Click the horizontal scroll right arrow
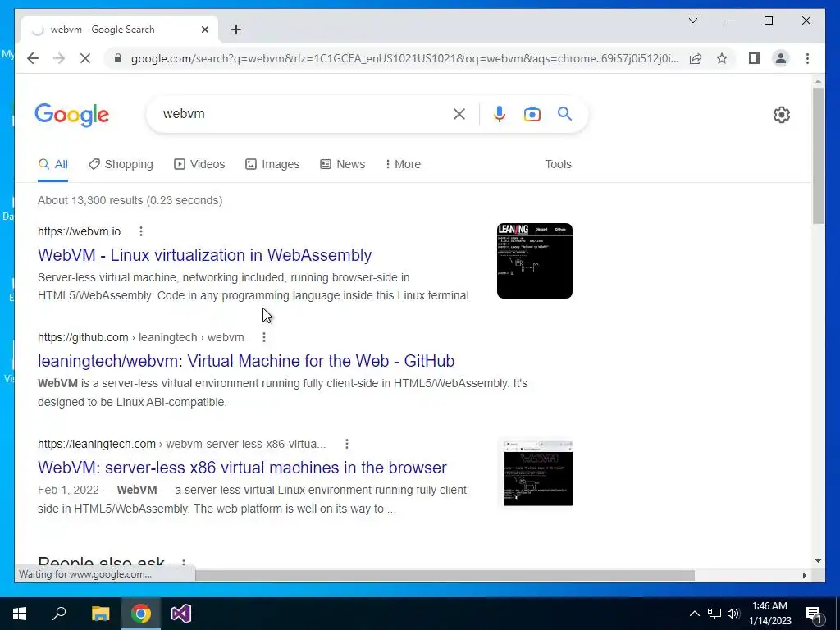 click(804, 575)
